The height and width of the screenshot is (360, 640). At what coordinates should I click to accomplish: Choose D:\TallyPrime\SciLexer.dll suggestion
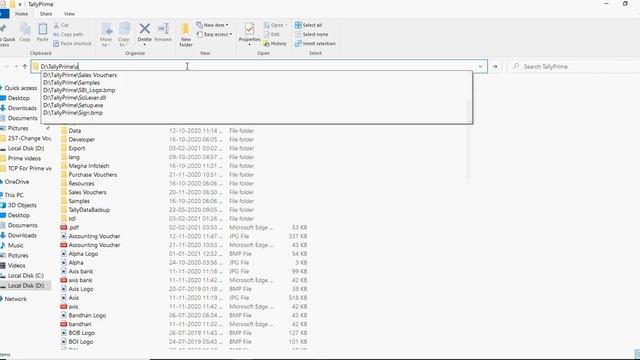(x=75, y=98)
